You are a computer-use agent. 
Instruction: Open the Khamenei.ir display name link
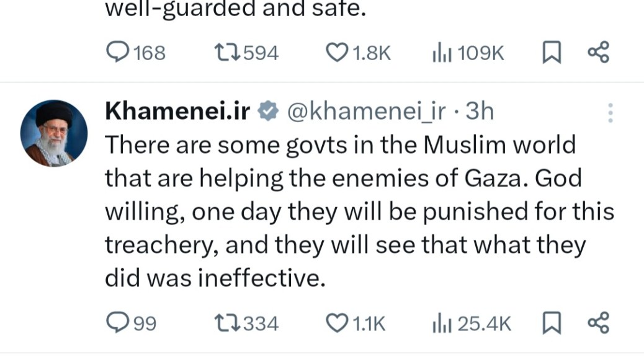point(177,111)
